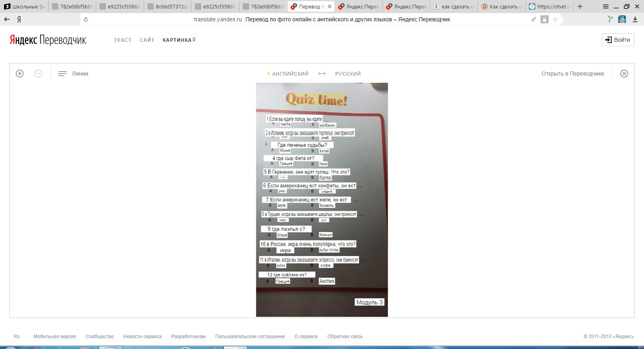Screen dimensions: 644x349
Task: Select line '1 Если вы едите лапшу'
Action: pyautogui.click(x=294, y=119)
